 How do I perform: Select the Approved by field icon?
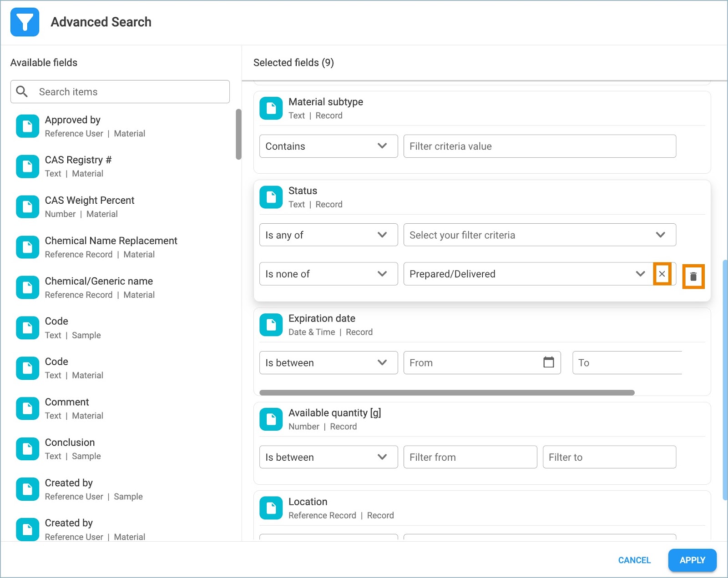point(27,126)
